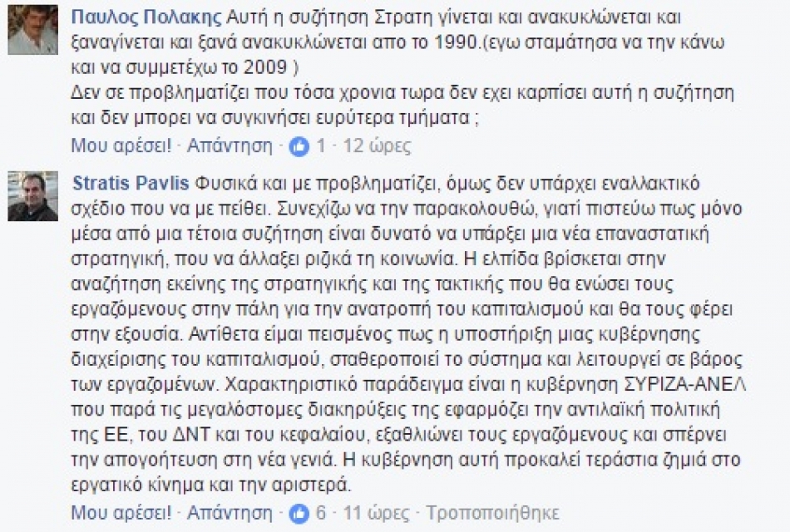This screenshot has height=532, width=790.
Task: View who liked: click count 1
Action: [321, 147]
